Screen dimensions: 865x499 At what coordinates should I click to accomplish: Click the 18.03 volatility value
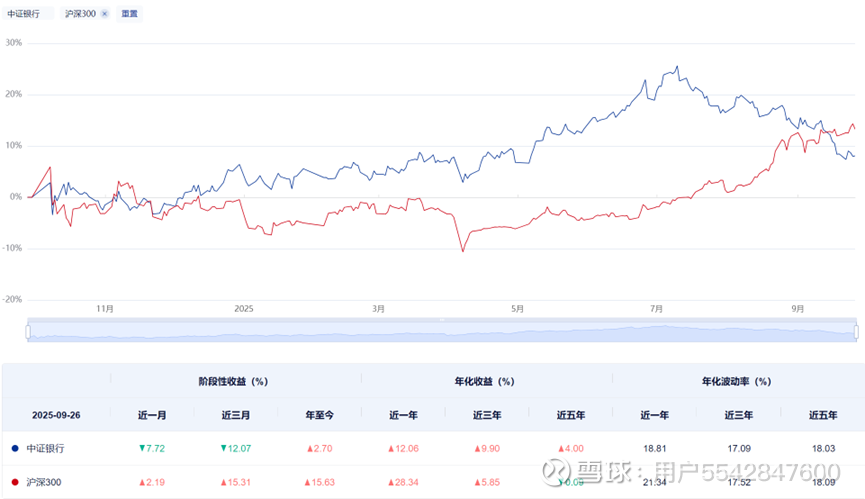[x=824, y=448]
